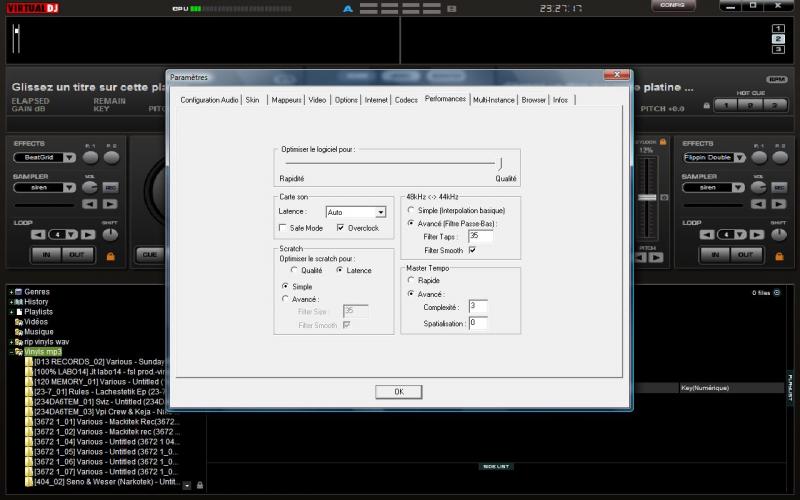Click the right deck sampler play arrow

point(779,204)
